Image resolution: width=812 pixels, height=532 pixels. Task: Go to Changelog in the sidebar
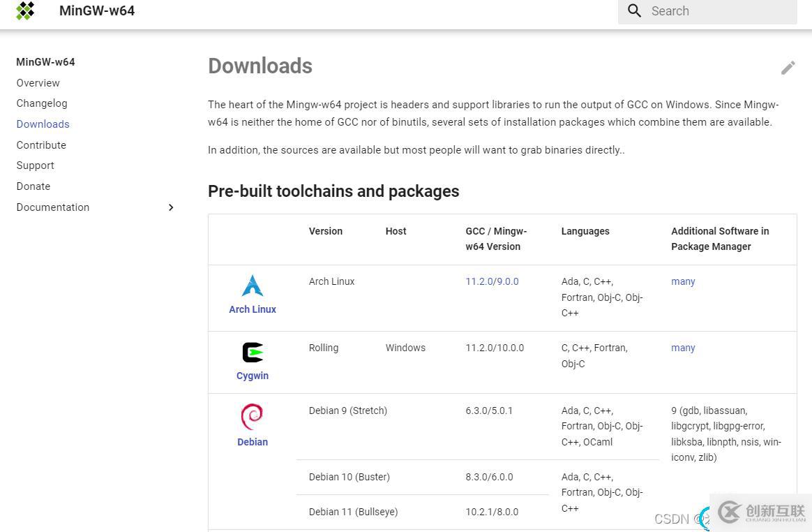42,103
